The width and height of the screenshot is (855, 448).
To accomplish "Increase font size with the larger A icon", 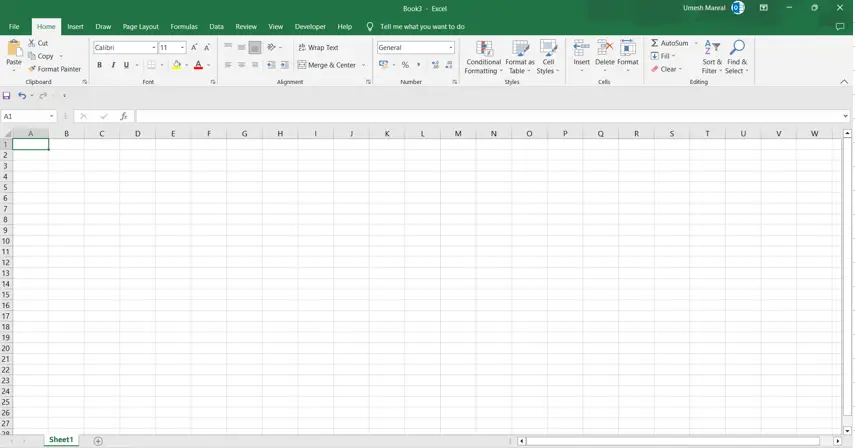I will tap(194, 47).
